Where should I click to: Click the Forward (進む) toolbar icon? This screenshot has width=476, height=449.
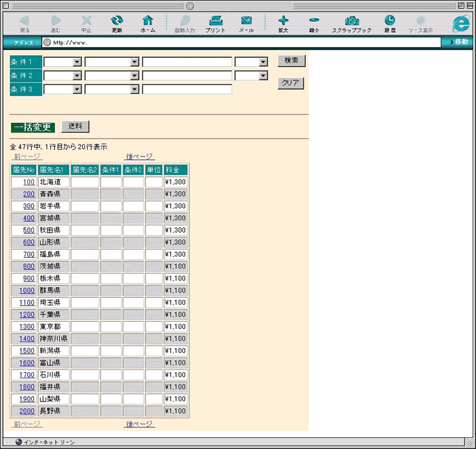(x=56, y=24)
